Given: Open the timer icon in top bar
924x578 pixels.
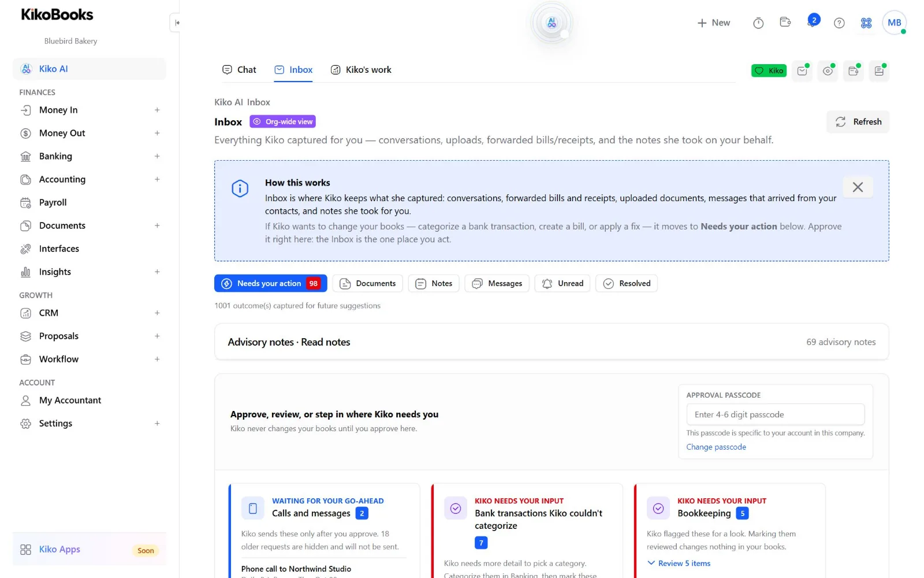Looking at the screenshot, I should (758, 23).
